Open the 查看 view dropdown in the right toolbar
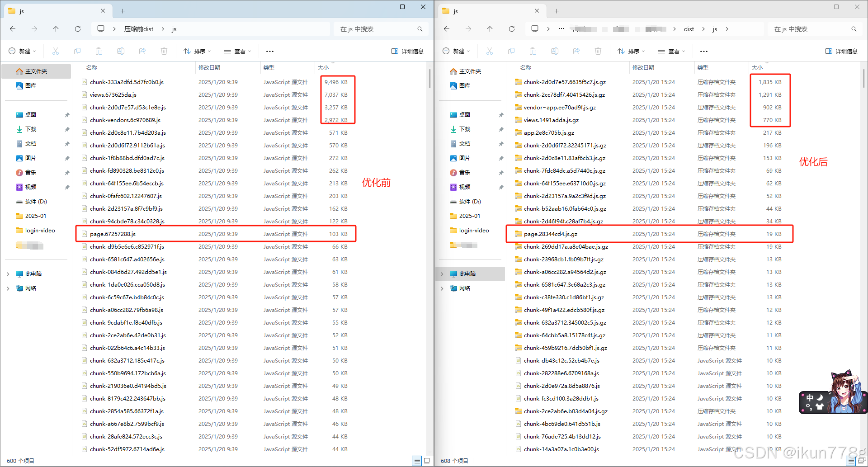Viewport: 868px width, 467px height. pyautogui.click(x=671, y=51)
